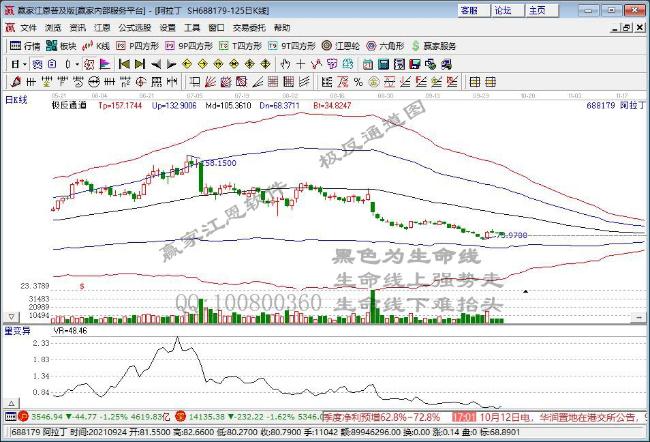Open the 江恩 menu

tap(102, 28)
